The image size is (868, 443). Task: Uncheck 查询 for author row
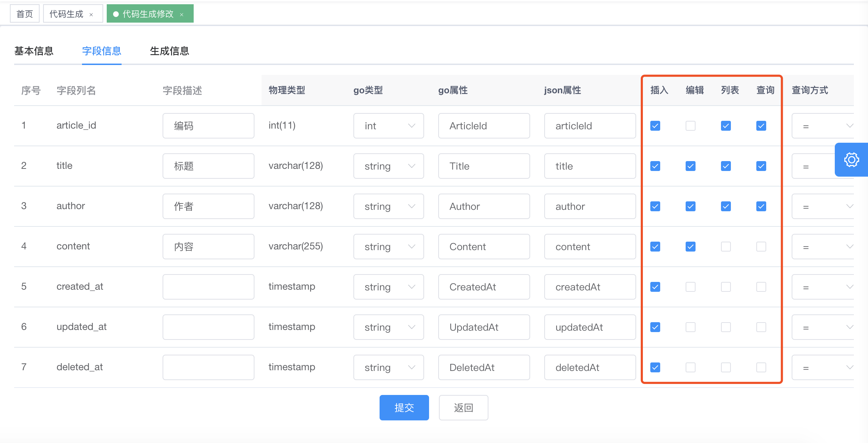761,206
